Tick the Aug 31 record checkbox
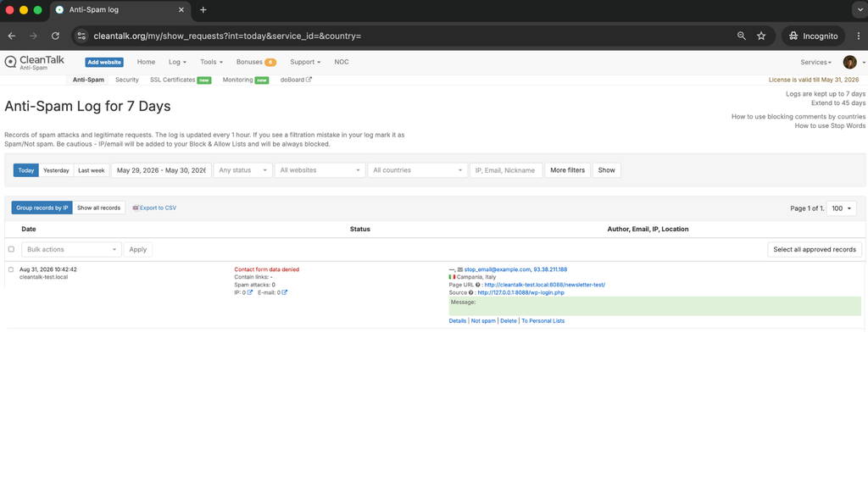The height and width of the screenshot is (488, 868). [x=11, y=269]
